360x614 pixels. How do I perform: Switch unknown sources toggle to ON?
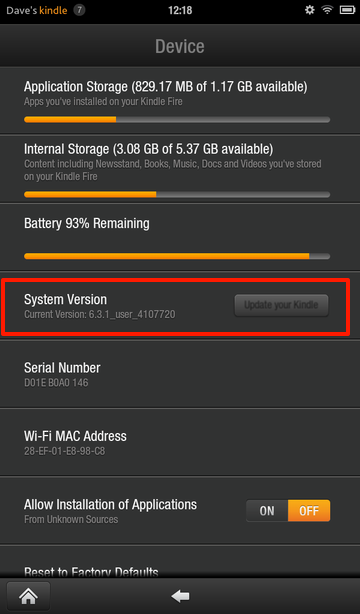click(267, 511)
